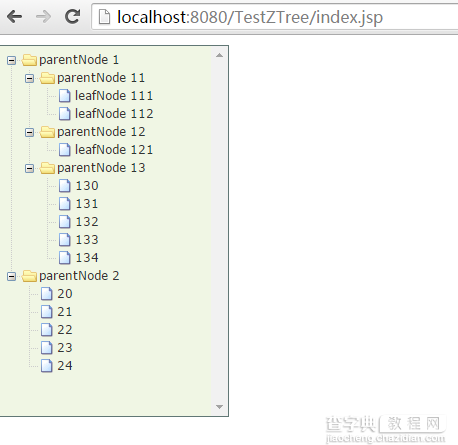This screenshot has height=445, width=458.
Task: Click the file icon of node 131
Action: (65, 204)
